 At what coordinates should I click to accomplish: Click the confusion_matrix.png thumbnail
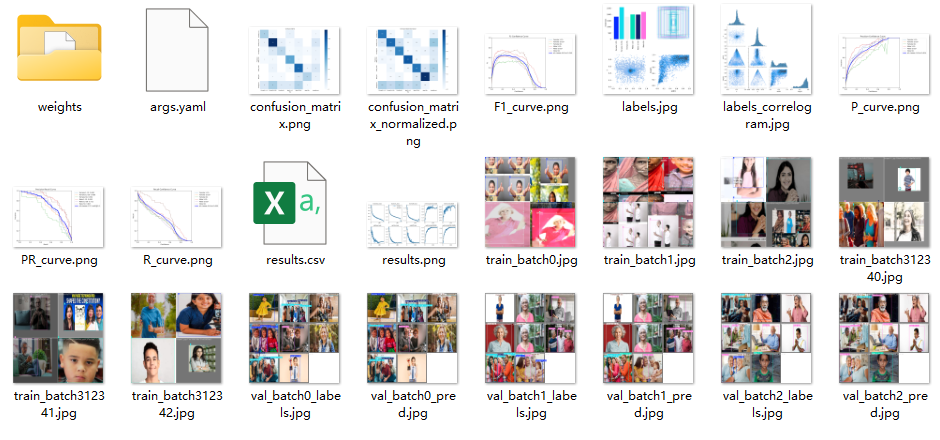pos(294,61)
